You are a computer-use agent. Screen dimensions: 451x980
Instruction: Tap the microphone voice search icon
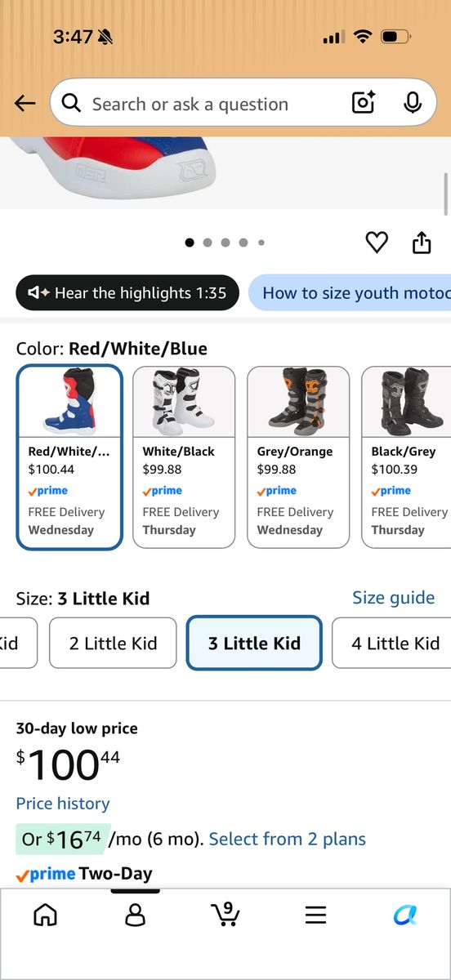(x=413, y=103)
